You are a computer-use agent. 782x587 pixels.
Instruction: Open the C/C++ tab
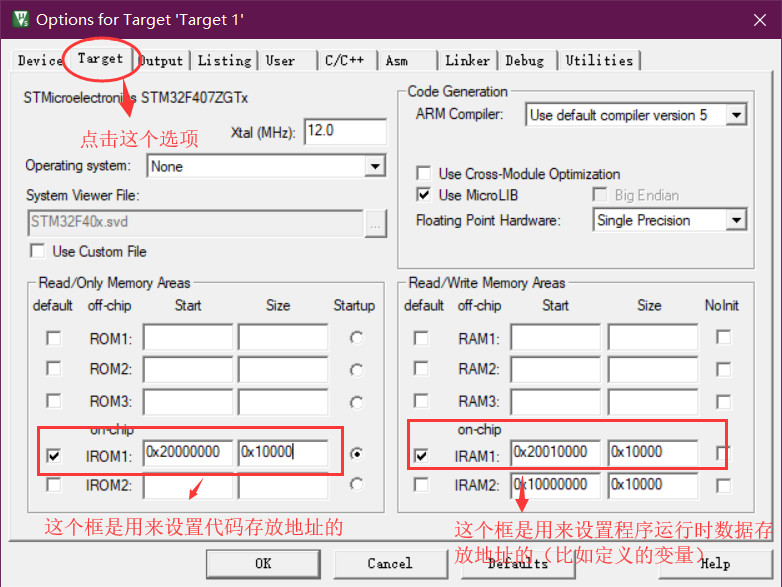pyautogui.click(x=347, y=61)
